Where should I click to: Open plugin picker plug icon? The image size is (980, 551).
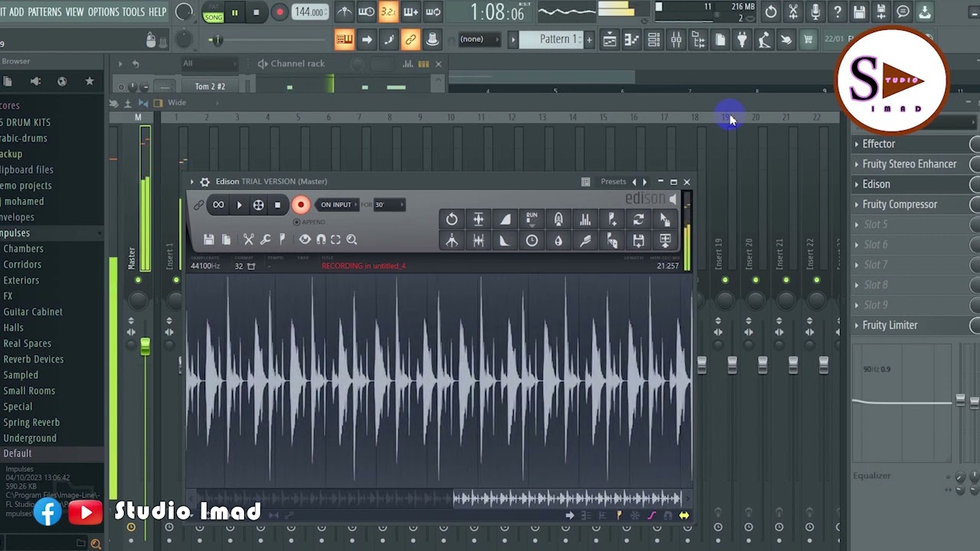pos(742,40)
